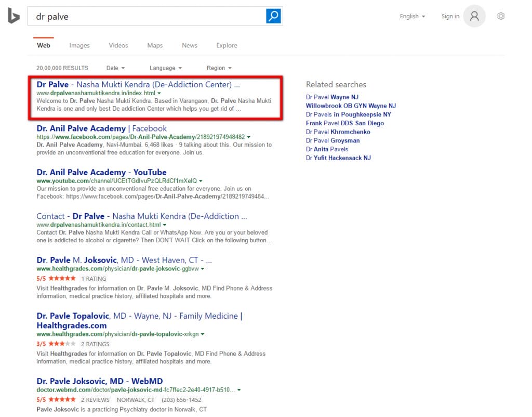Open the Date filter dropdown
532x417 pixels.
tap(115, 68)
